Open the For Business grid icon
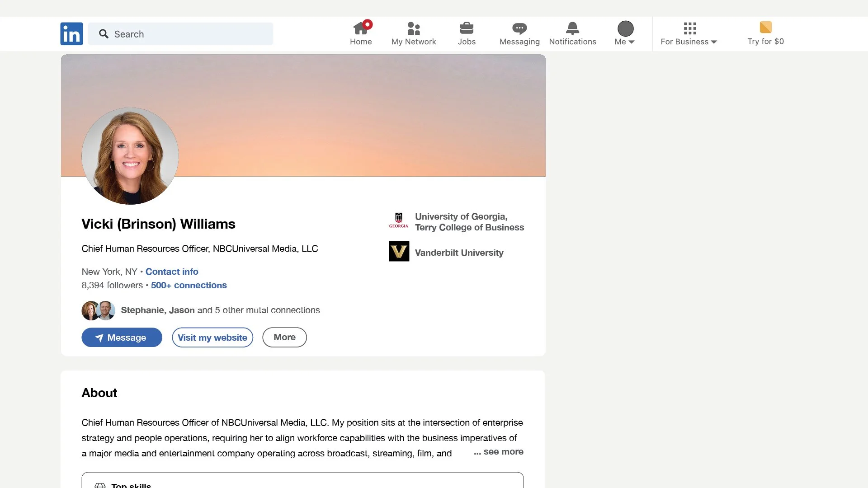Screen dimensions: 868x488 click(x=690, y=28)
